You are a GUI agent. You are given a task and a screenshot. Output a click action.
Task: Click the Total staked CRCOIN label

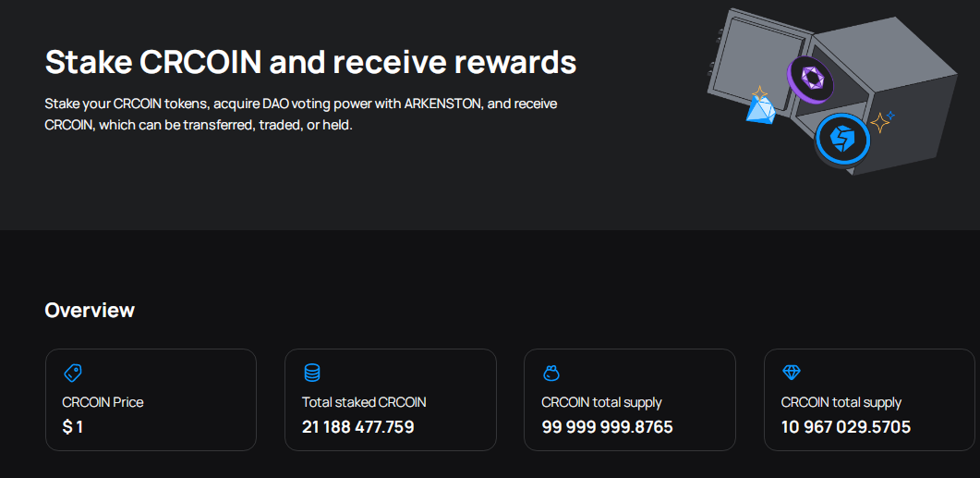tap(364, 402)
